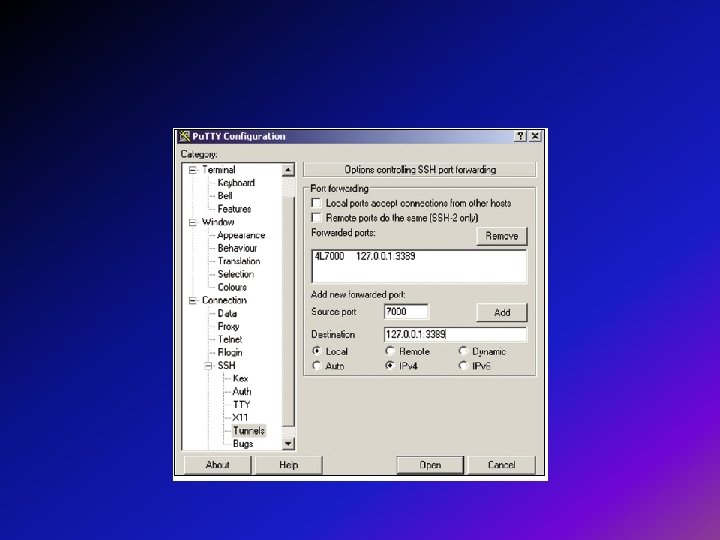Select the Remote radio button

pyautogui.click(x=390, y=351)
